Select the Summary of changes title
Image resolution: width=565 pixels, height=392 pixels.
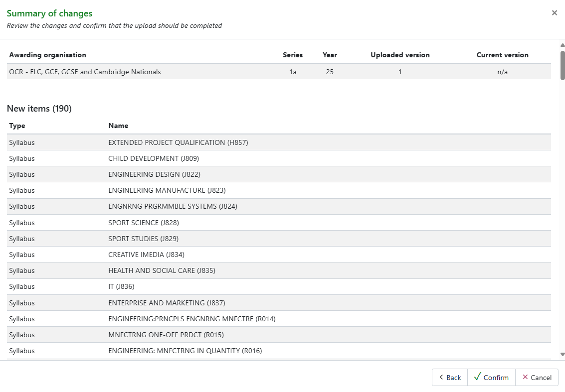(49, 13)
